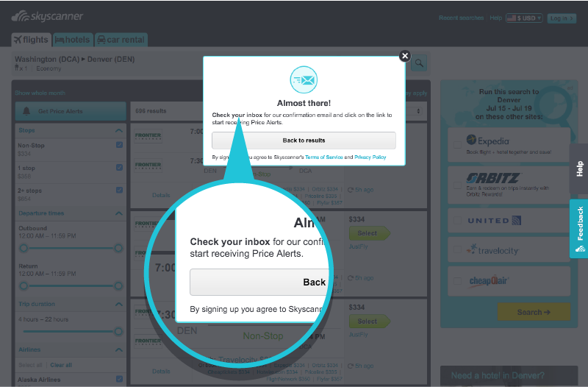Collapse the Stops filter section
The height and width of the screenshot is (387, 588).
pyautogui.click(x=119, y=131)
